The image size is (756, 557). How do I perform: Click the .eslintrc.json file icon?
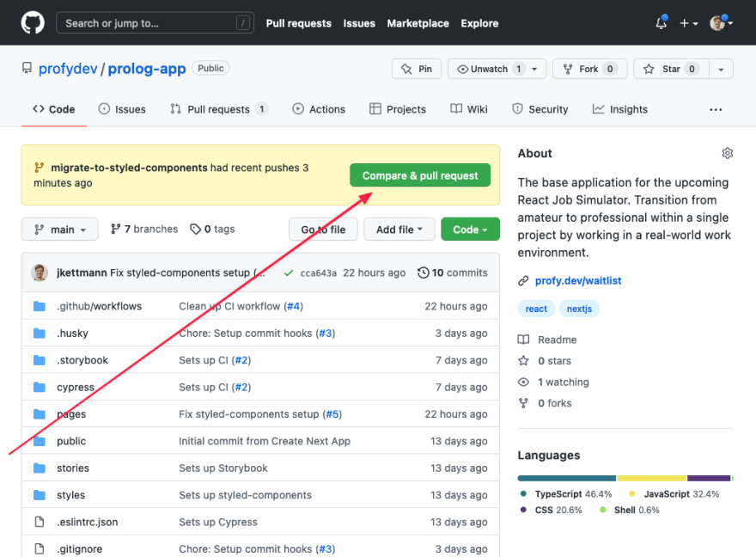(40, 522)
